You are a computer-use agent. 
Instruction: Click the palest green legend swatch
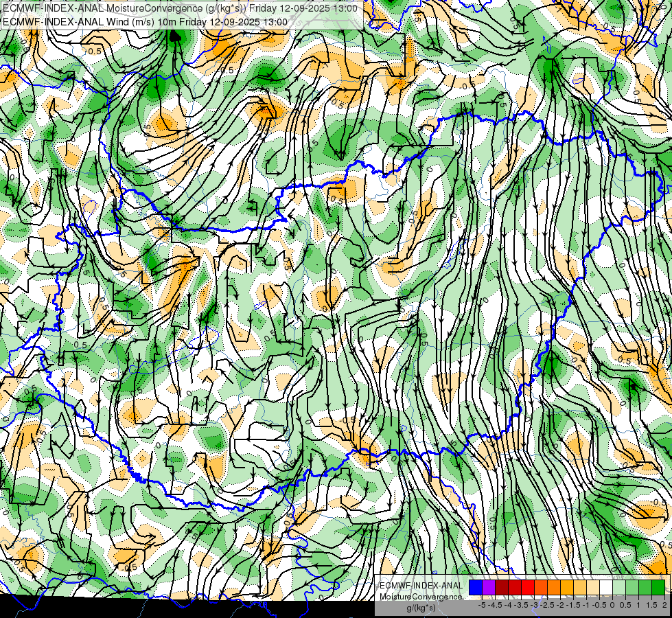619,588
